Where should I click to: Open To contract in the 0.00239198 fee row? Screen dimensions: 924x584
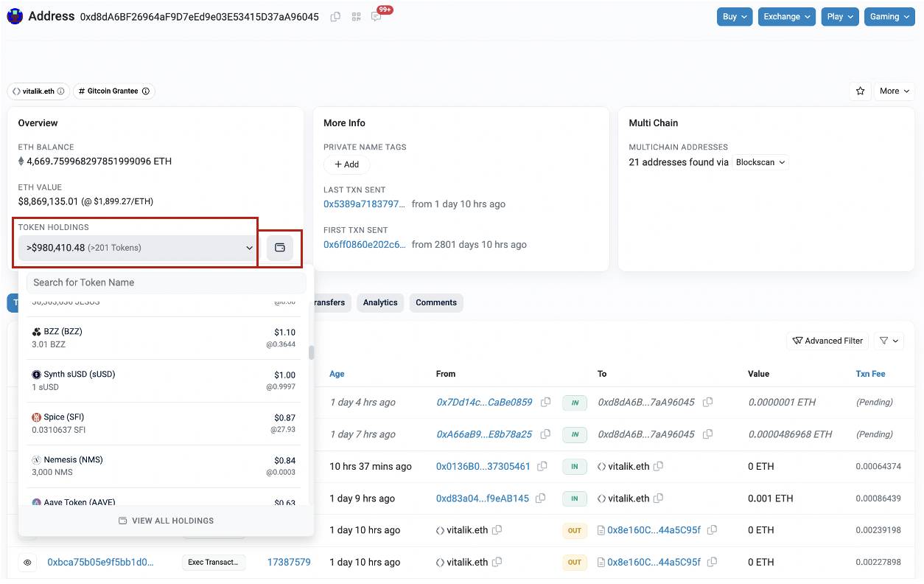coord(654,530)
